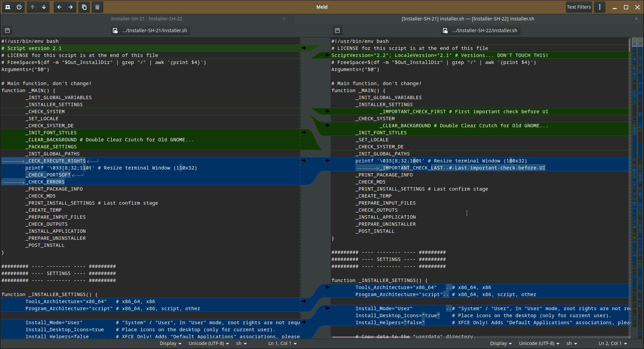Start a new comparison
This screenshot has height=349, width=644.
pos(8,7)
